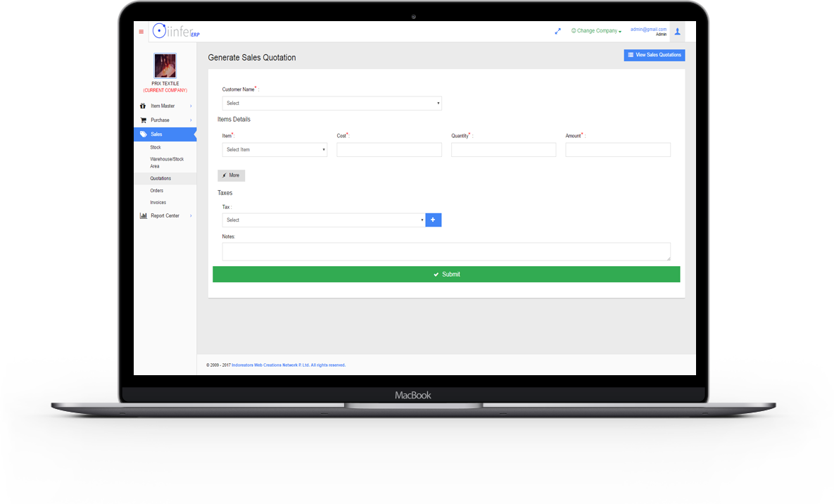This screenshot has height=504, width=834.
Task: Open the Customer Name select dropdown
Action: pyautogui.click(x=331, y=103)
